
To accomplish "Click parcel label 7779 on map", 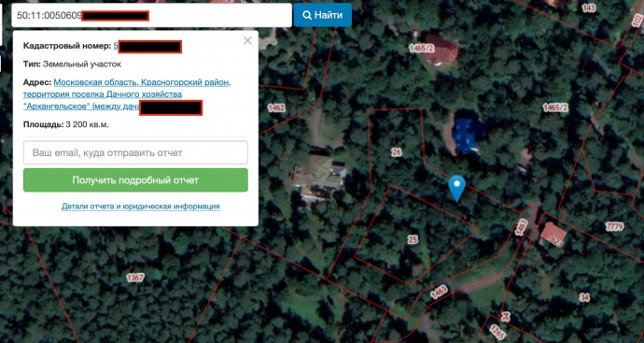I will (x=614, y=226).
